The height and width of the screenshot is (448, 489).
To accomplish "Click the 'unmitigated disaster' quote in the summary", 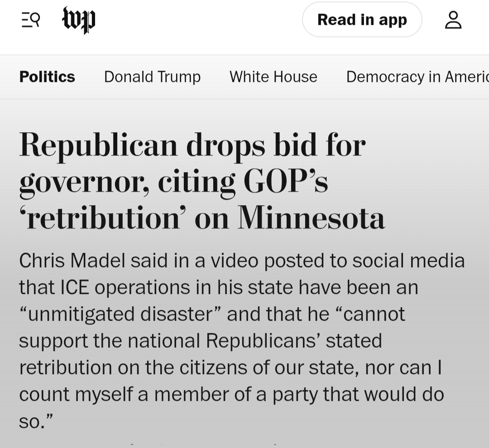I will point(120,314).
